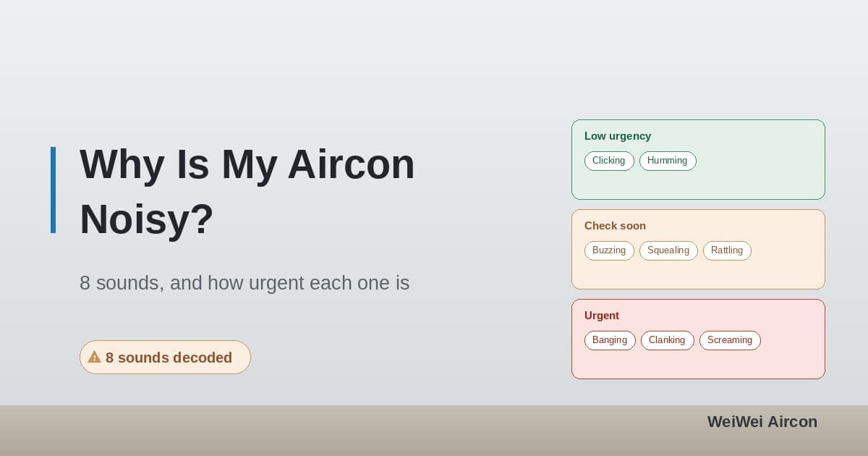Screen dimensions: 868x456
Task: Choose the Squealing sound chip
Action: (x=668, y=250)
